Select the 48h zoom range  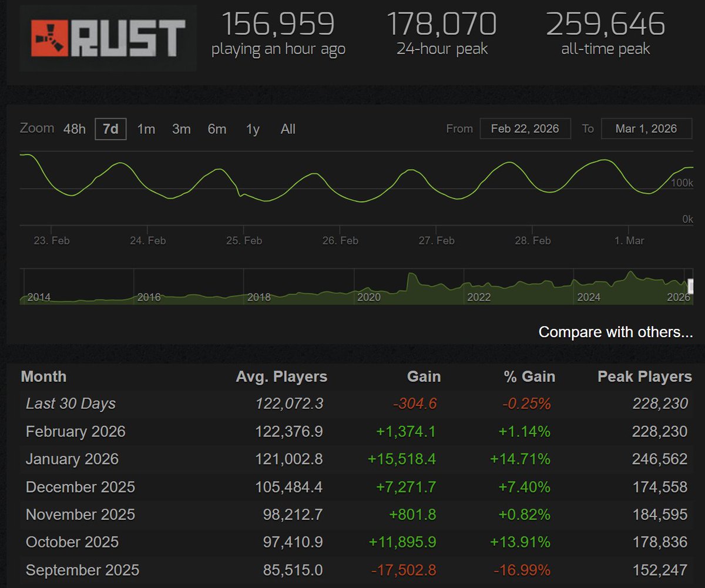(x=74, y=129)
